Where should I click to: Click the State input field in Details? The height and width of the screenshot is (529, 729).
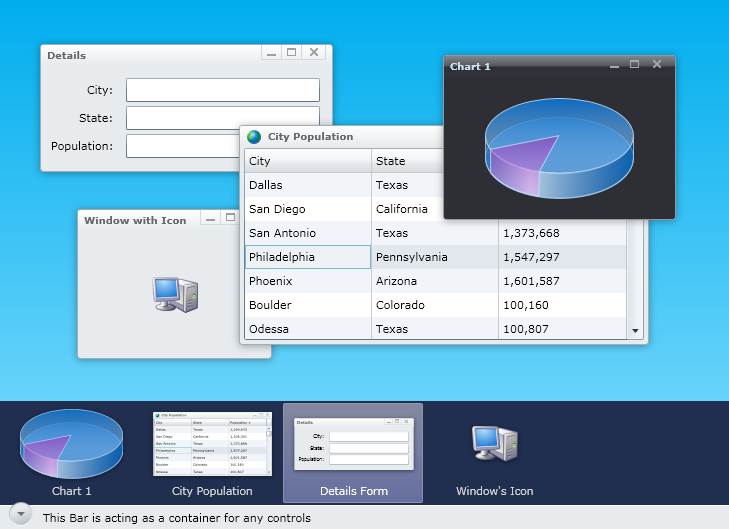(223, 116)
